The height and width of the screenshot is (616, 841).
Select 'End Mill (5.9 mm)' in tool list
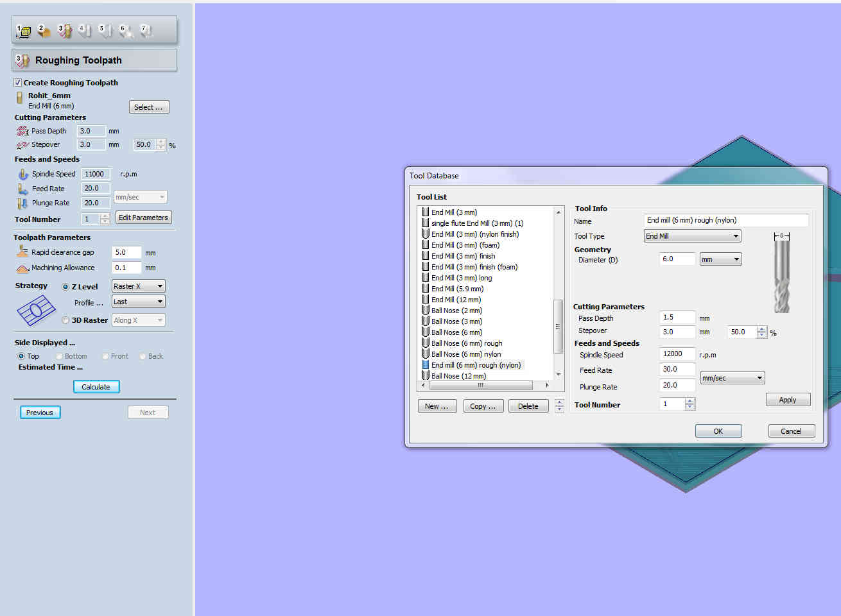(x=457, y=289)
